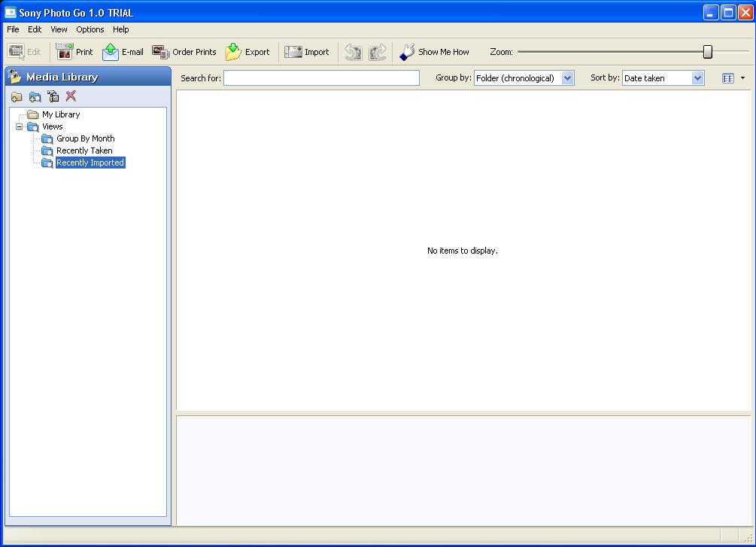Click the thumbnail view mode icon
The width and height of the screenshot is (756, 547).
click(x=728, y=78)
